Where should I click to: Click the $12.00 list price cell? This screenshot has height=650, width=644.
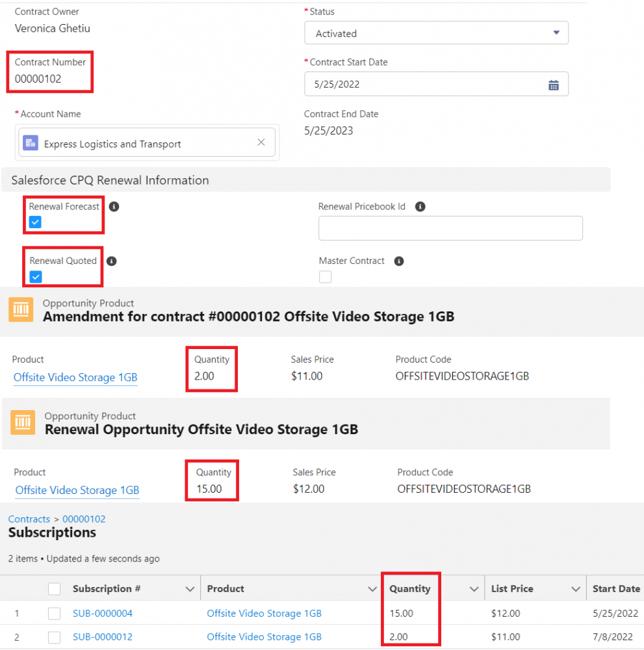coord(506,614)
